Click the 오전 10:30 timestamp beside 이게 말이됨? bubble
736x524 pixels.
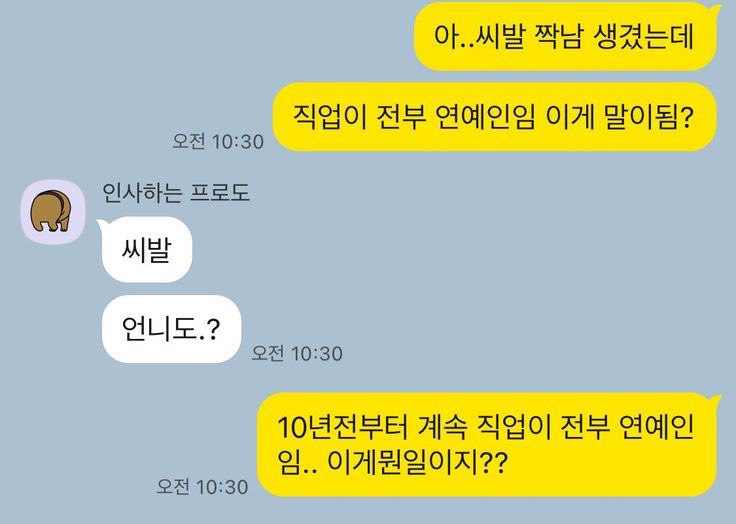218,141
